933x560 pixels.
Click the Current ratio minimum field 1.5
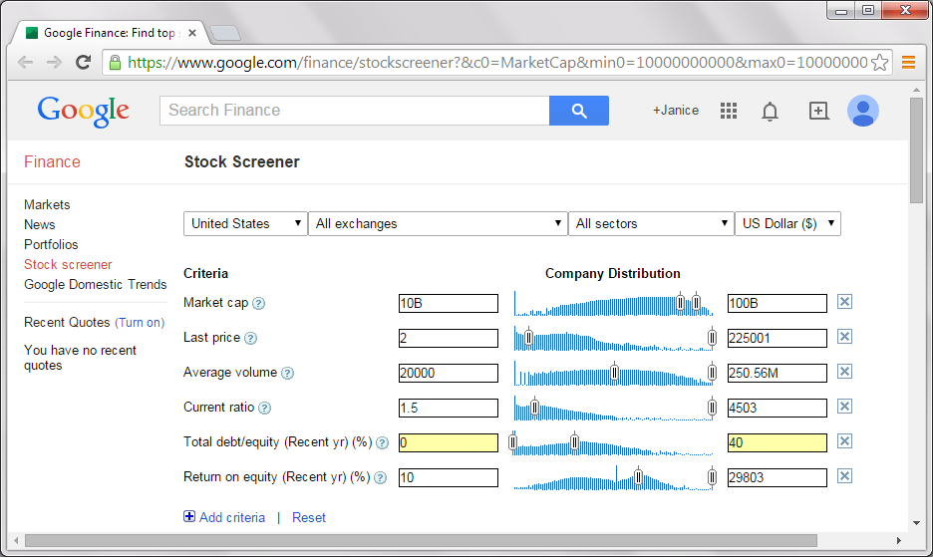click(x=448, y=409)
